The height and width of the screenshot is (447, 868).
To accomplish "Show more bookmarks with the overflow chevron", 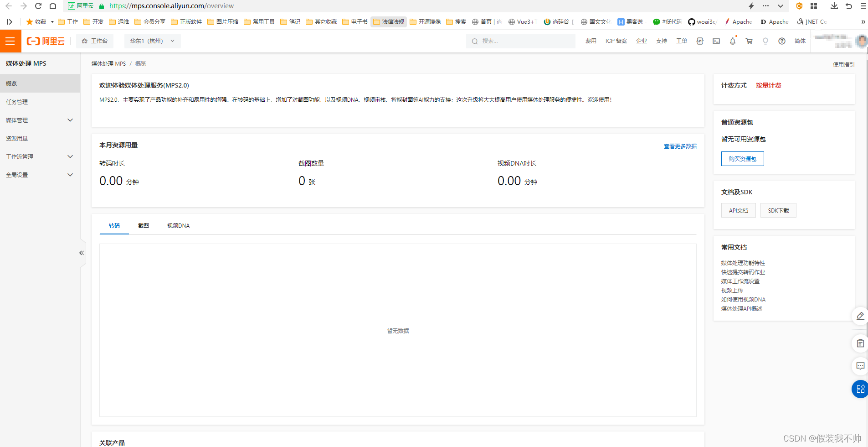I will click(863, 22).
